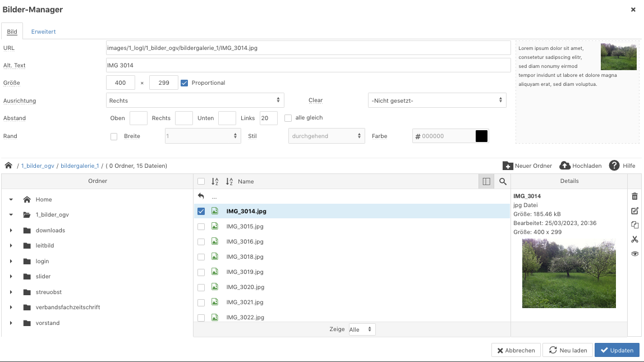
Task: Click the trash delete icon in Details
Action: pos(634,196)
